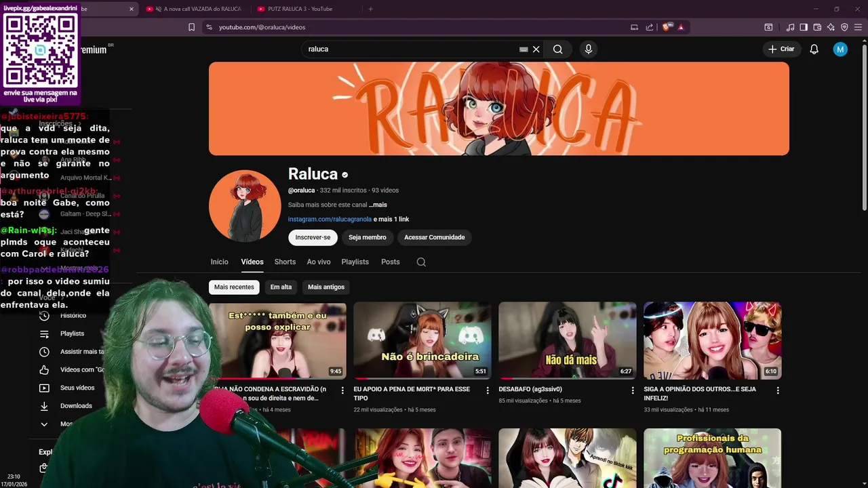The height and width of the screenshot is (488, 868).
Task: Click the share page icon in address bar
Action: (x=650, y=27)
